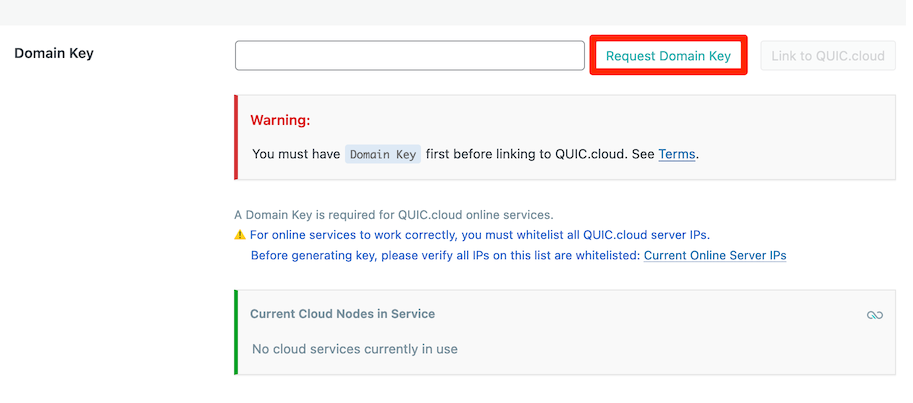Click the whitelist all QUIC.cloud server IPs notice
The image size is (913, 403).
pyautogui.click(x=479, y=235)
